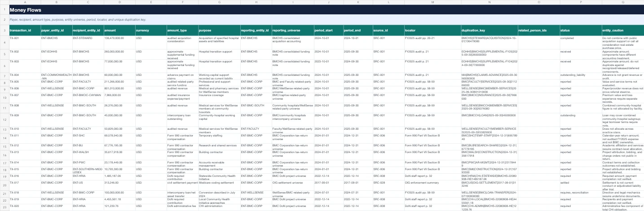Select the currency header cell
Viewport: 644px width, 211px height.
coord(150,31)
